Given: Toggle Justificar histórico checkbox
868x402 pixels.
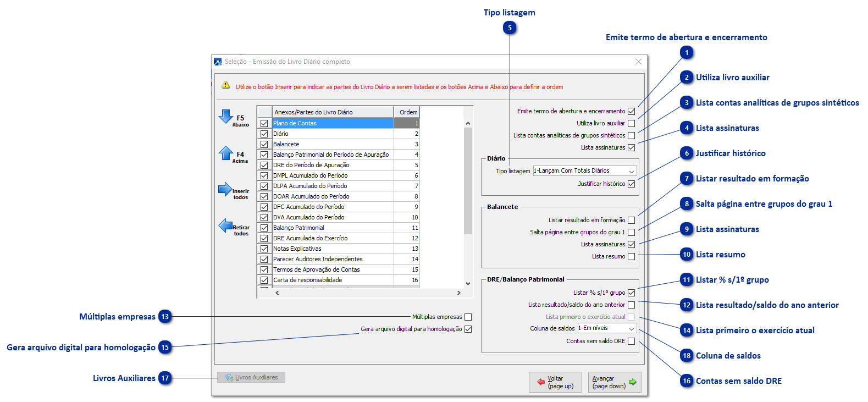Looking at the screenshot, I should click(x=631, y=184).
